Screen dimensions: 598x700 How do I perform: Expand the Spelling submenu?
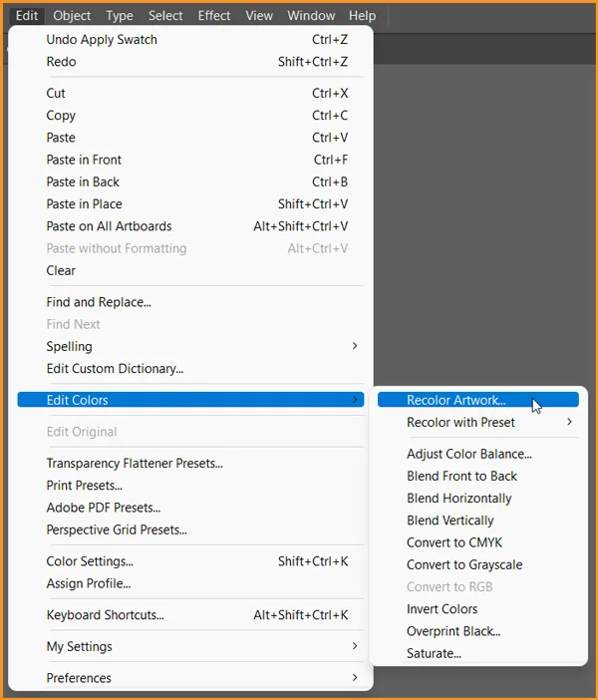coord(354,346)
